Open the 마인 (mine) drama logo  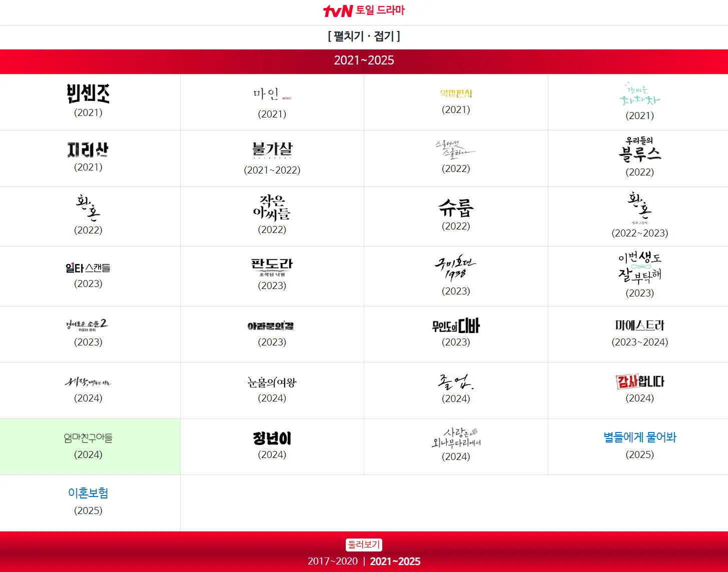click(x=272, y=94)
